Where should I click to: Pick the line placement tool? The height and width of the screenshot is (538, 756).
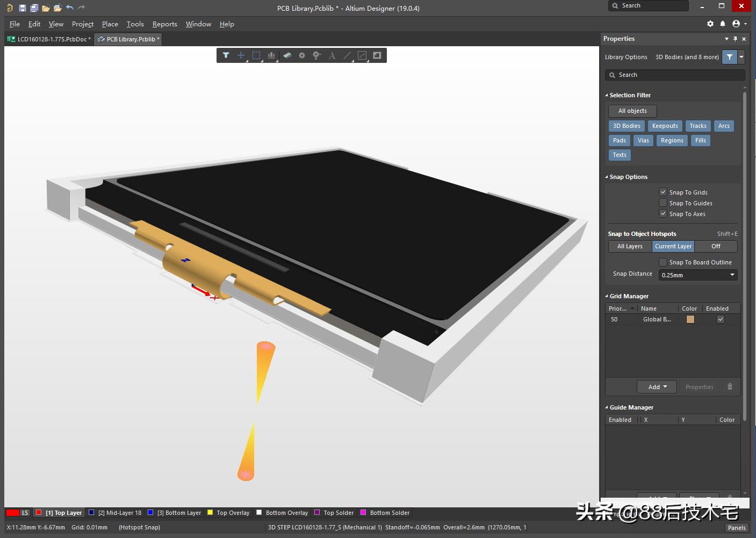[x=347, y=55]
